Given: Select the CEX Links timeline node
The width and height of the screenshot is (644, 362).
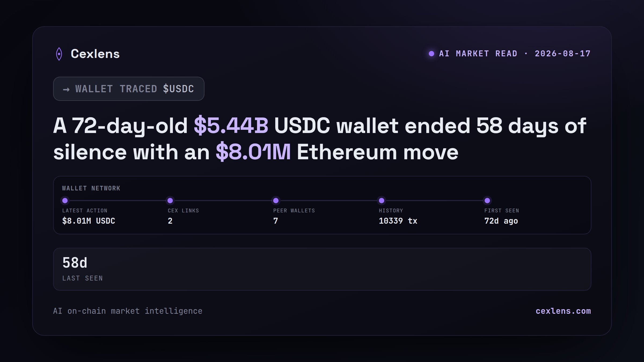Looking at the screenshot, I should point(170,200).
